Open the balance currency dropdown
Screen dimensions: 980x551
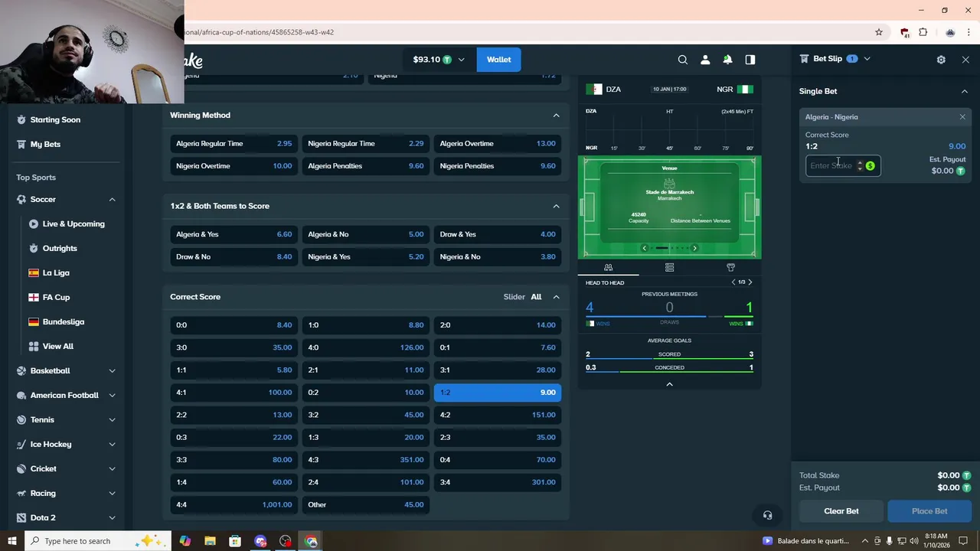point(439,60)
